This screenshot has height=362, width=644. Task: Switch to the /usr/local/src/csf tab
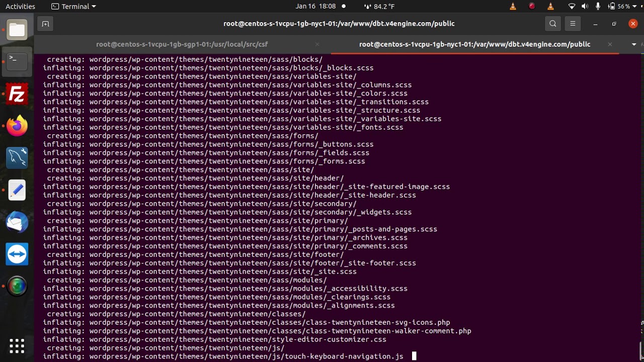tap(182, 44)
